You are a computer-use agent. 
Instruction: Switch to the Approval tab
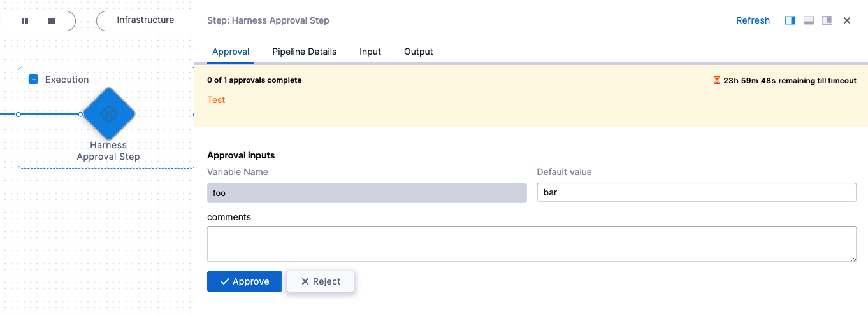tap(231, 52)
